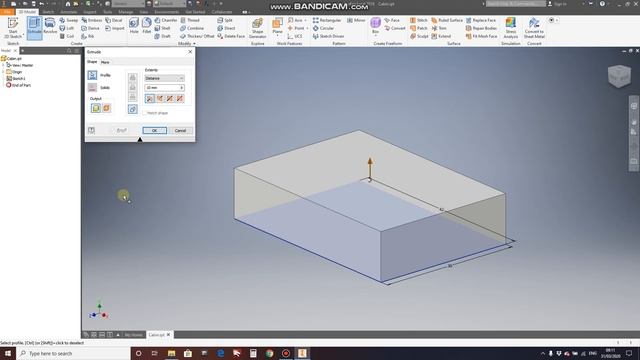Open the distance value arrow flyout

click(182, 88)
